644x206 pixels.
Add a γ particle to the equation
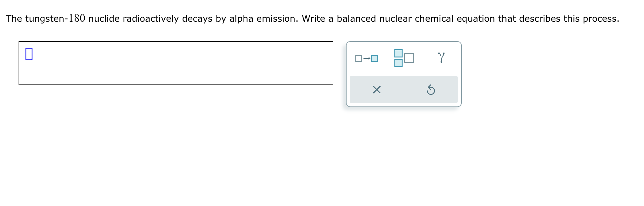coord(441,57)
